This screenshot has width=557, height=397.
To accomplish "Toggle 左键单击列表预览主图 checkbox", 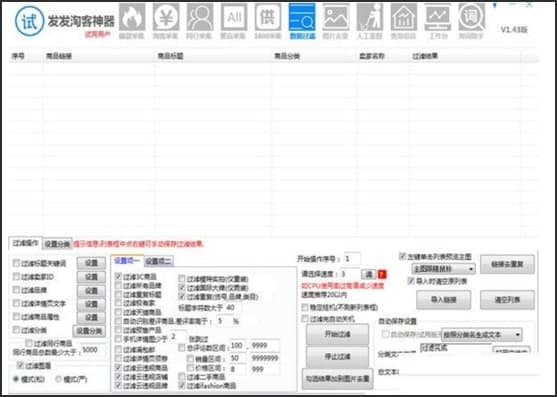I will [x=402, y=256].
